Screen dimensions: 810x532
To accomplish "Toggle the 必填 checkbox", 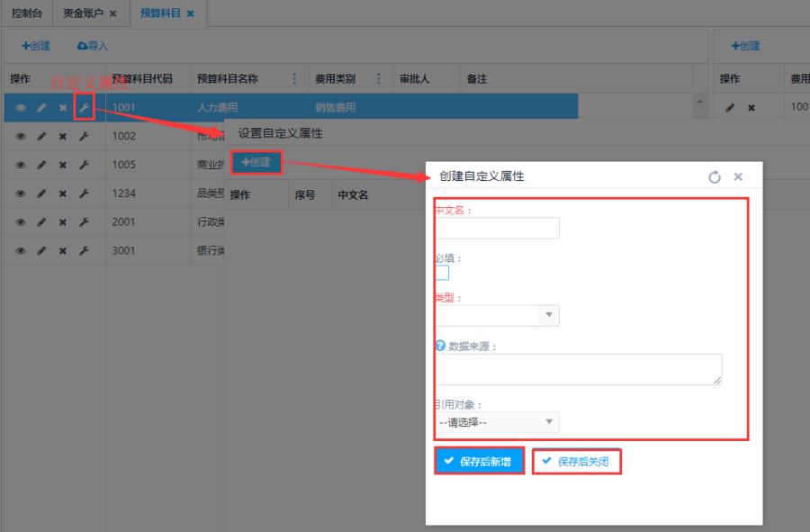I will click(x=442, y=273).
